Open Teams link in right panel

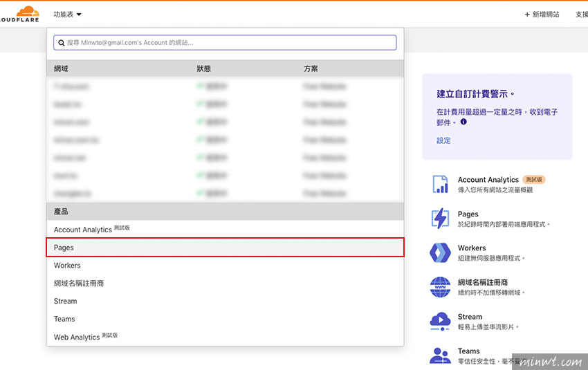point(469,351)
